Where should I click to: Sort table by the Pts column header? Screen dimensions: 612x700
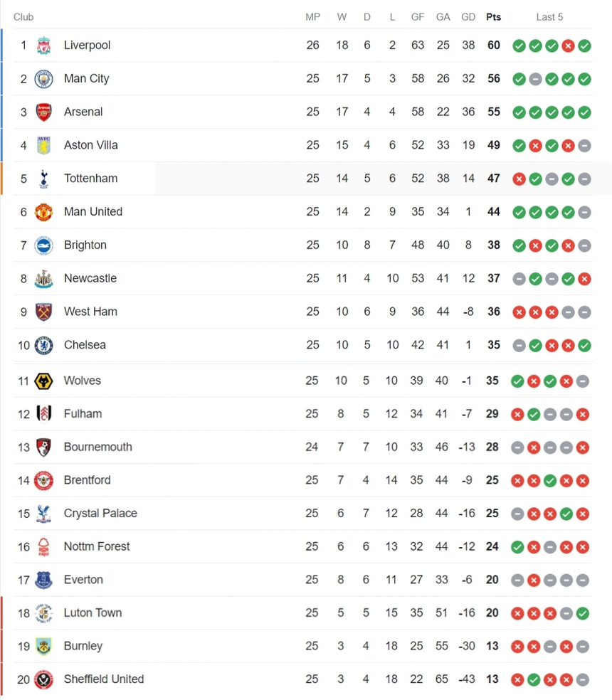pos(493,16)
